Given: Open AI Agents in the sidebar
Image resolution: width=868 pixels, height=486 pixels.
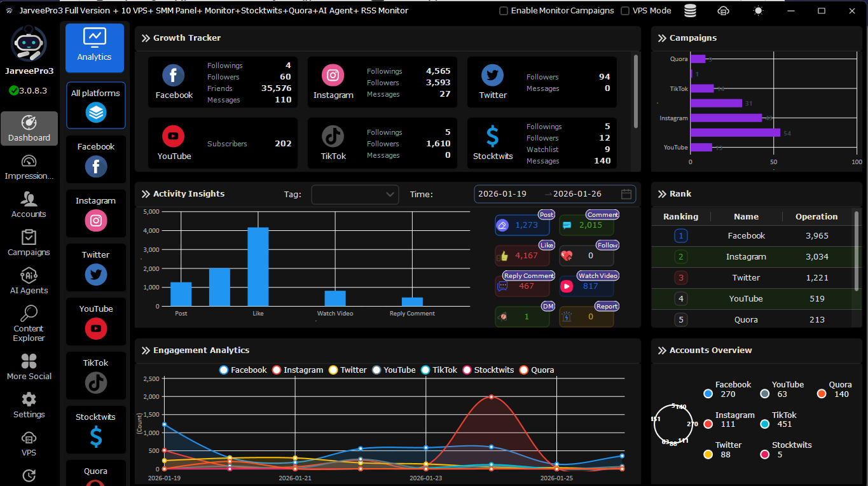Looking at the screenshot, I should tap(29, 281).
